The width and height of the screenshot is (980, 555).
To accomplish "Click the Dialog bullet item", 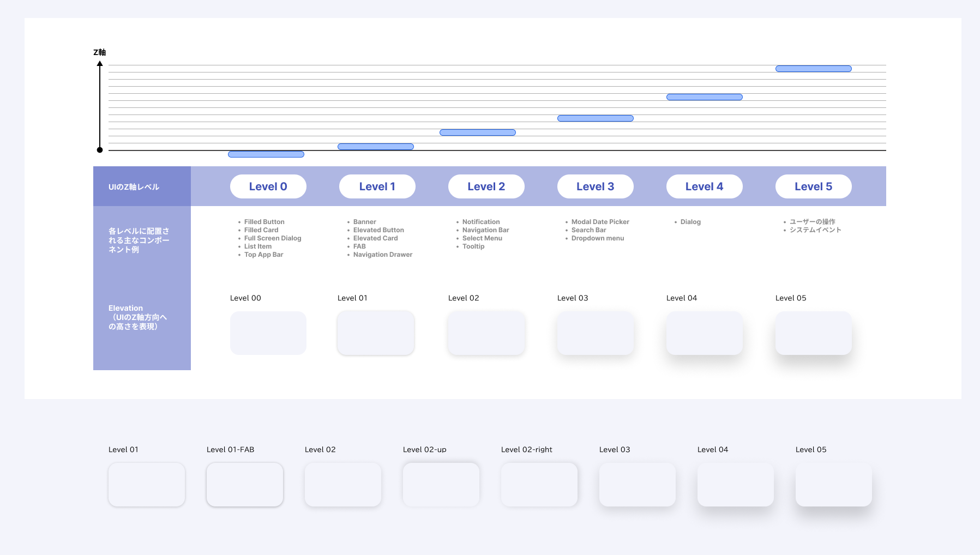I will pyautogui.click(x=690, y=222).
